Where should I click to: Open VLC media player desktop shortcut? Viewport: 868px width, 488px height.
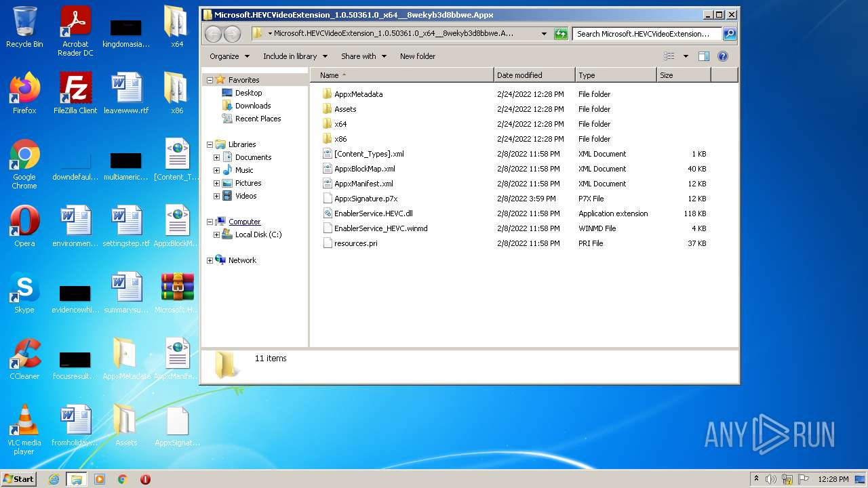coord(24,430)
